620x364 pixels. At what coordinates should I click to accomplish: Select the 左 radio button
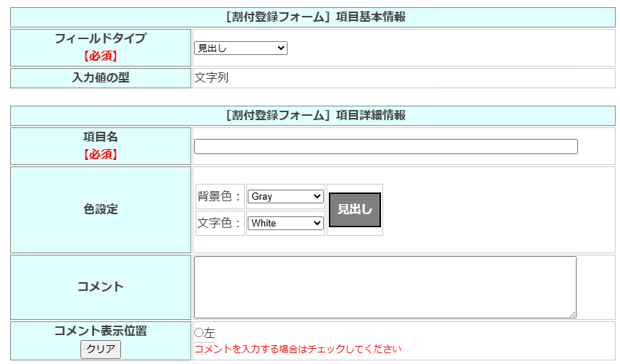point(199,334)
